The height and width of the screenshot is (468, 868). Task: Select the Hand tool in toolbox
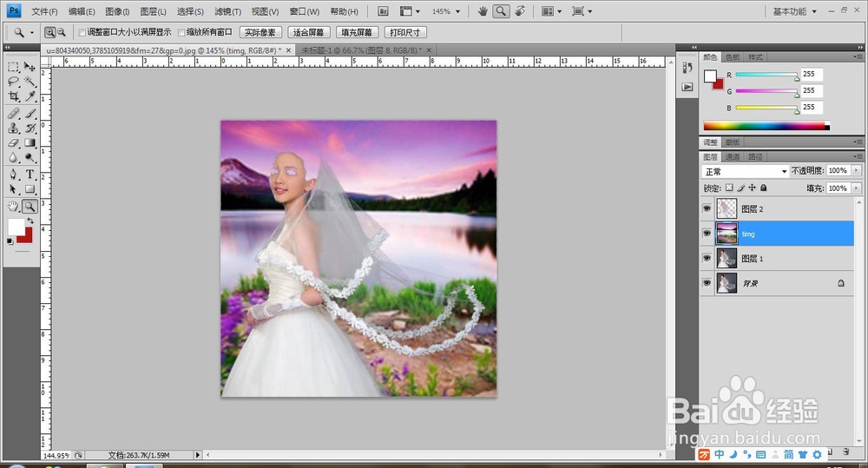13,207
